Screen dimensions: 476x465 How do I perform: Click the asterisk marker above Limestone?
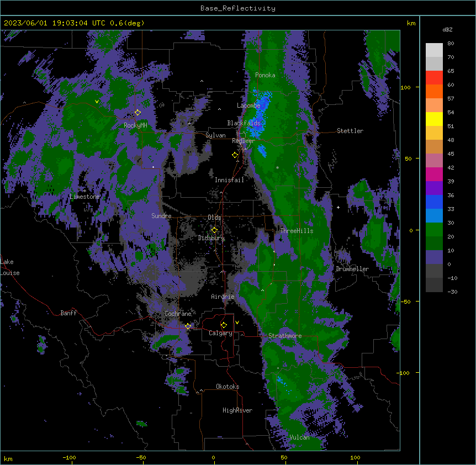click(84, 191)
